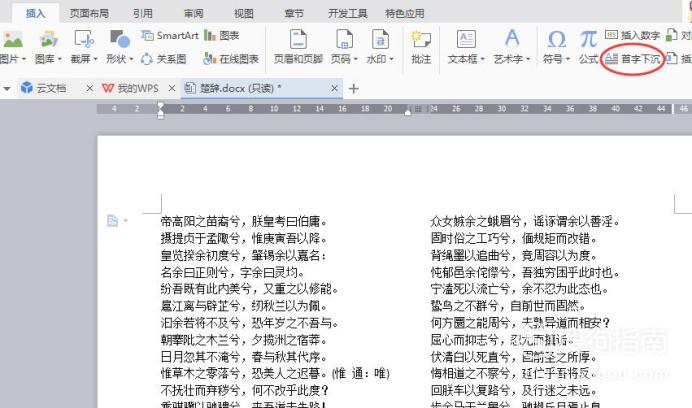Click the right indent marker on ruler
The width and height of the screenshot is (692, 408).
click(408, 113)
